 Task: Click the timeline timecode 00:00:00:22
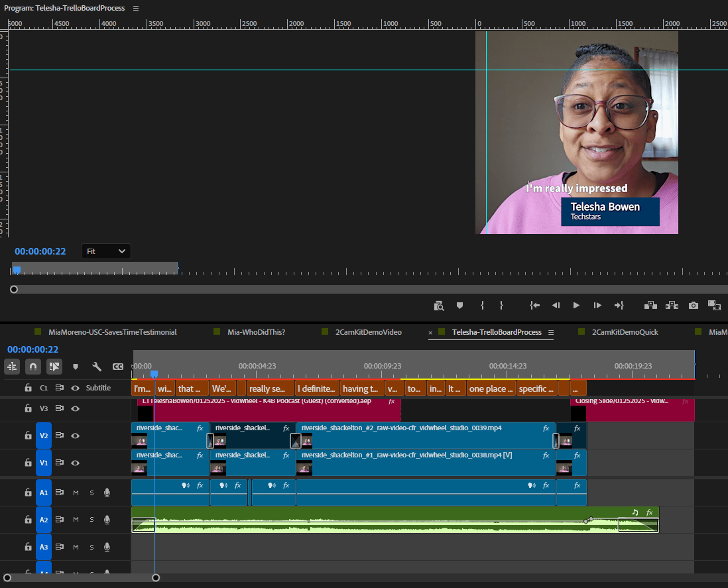tap(32, 349)
